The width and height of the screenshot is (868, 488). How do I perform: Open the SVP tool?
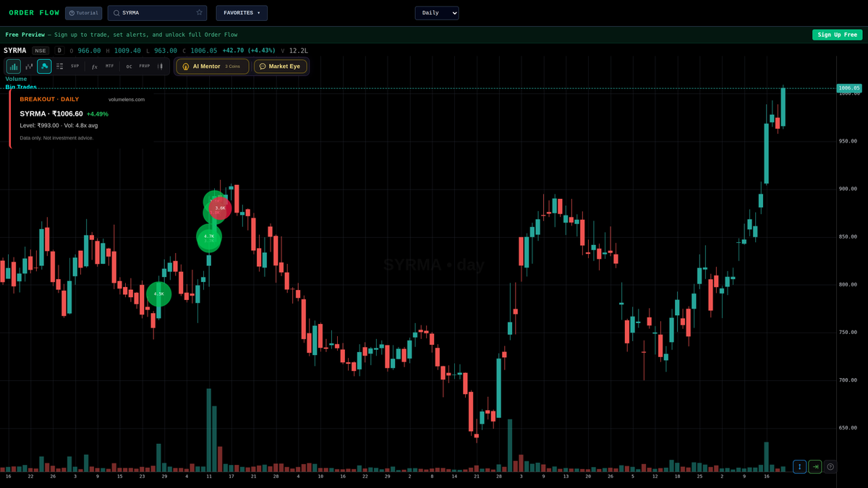[74, 66]
